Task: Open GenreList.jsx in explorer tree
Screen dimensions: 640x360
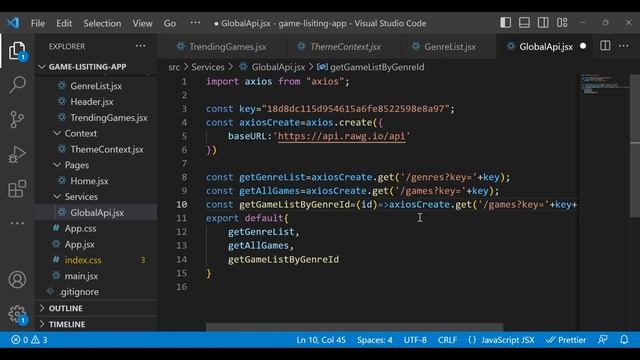Action: point(96,86)
